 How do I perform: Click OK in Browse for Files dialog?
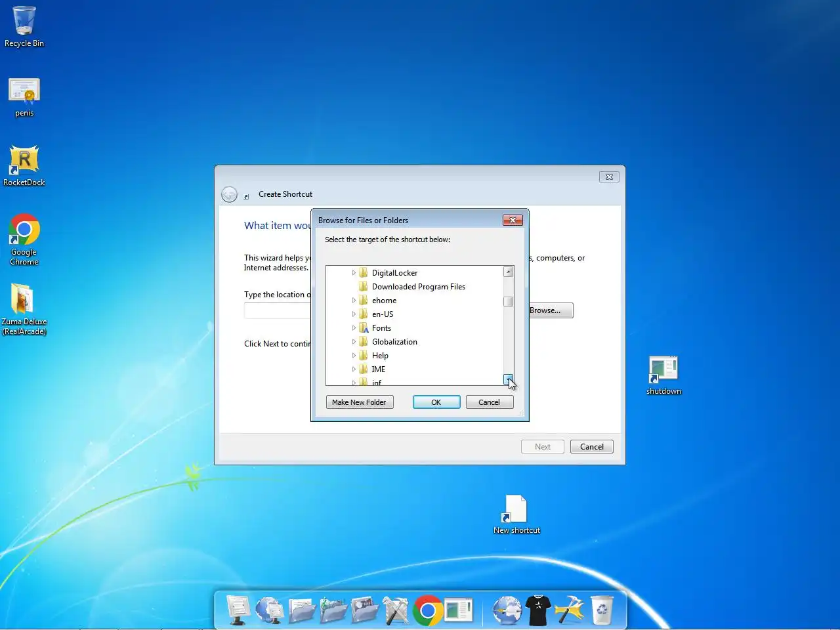(x=436, y=402)
